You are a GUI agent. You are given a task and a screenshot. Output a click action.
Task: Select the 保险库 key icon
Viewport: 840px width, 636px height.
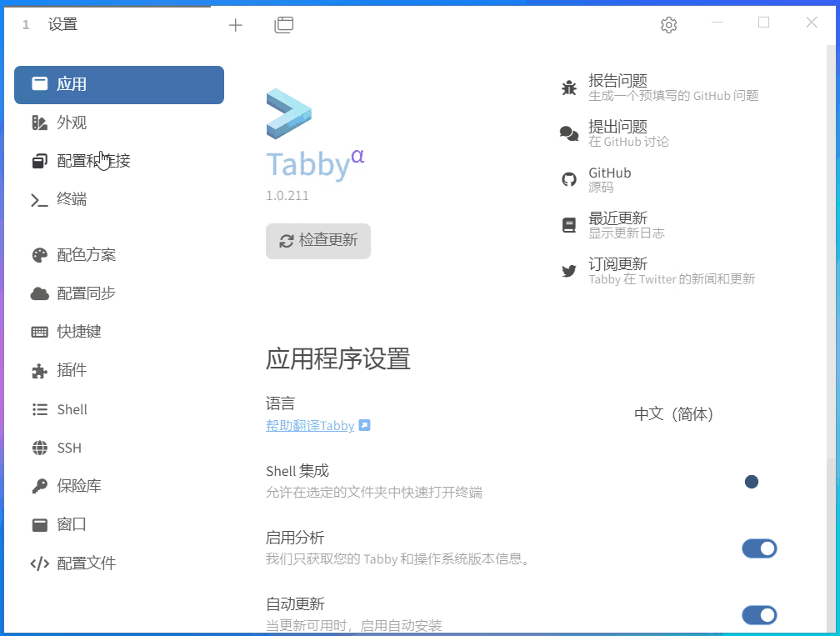point(39,485)
